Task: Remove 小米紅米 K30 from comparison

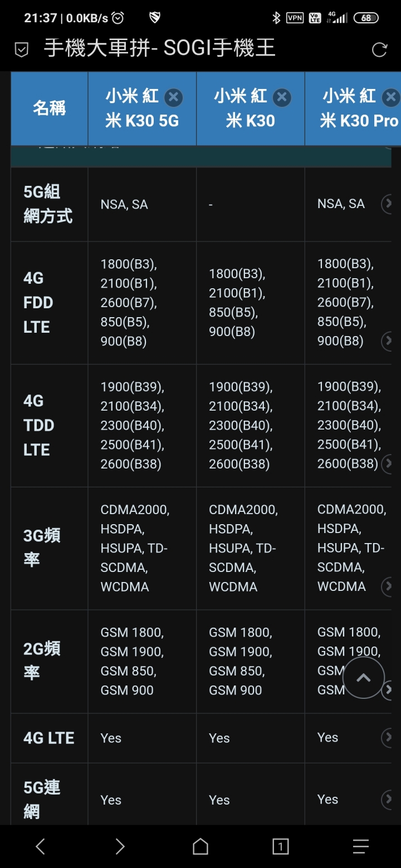Action: click(x=282, y=97)
